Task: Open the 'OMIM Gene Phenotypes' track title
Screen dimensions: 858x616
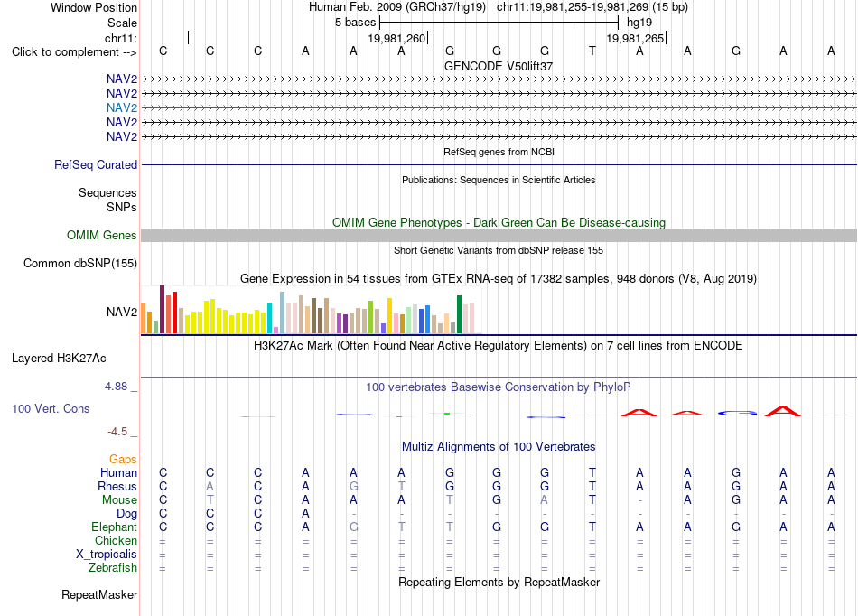Action: [x=499, y=223]
